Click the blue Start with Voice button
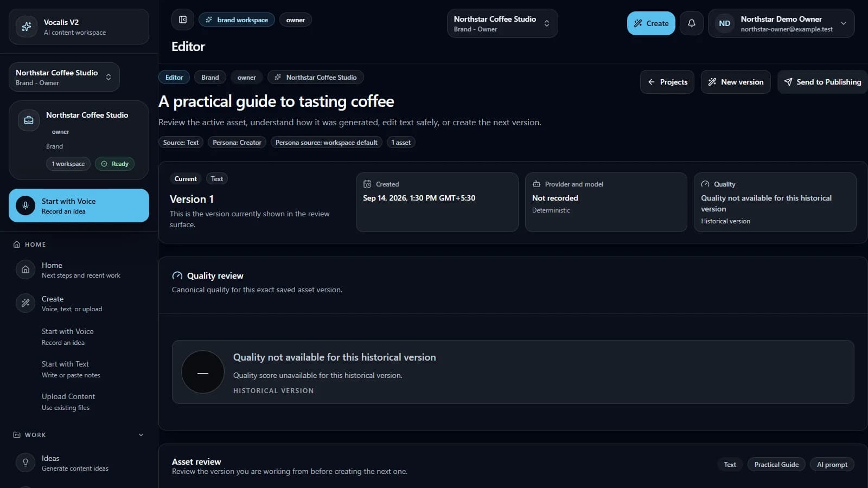The image size is (868, 488). tap(79, 206)
